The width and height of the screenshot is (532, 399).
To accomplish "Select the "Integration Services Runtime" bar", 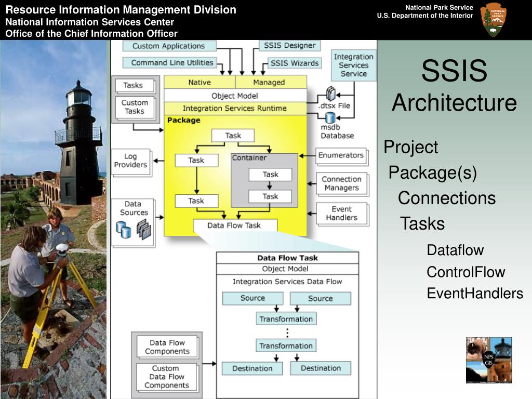I will [235, 108].
